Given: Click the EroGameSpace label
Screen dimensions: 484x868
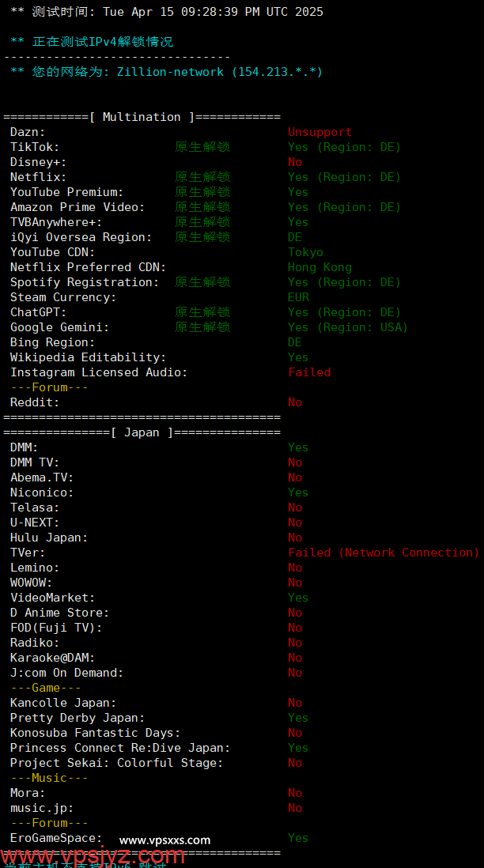Looking at the screenshot, I should (x=56, y=838).
